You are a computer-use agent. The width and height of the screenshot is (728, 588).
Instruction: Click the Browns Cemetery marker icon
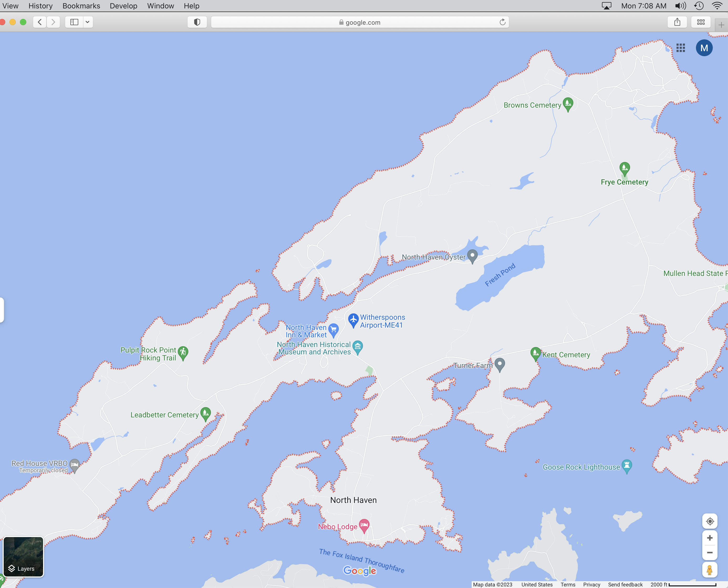(568, 103)
